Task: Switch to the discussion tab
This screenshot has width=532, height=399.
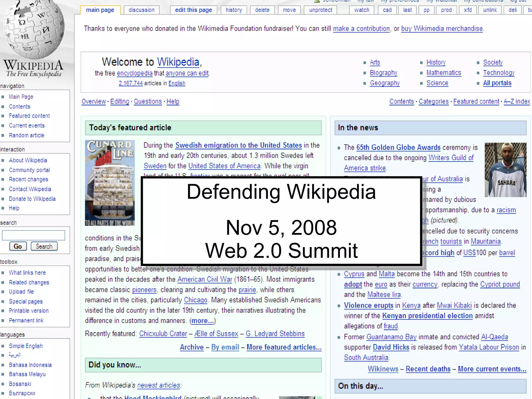Action: 142,10
